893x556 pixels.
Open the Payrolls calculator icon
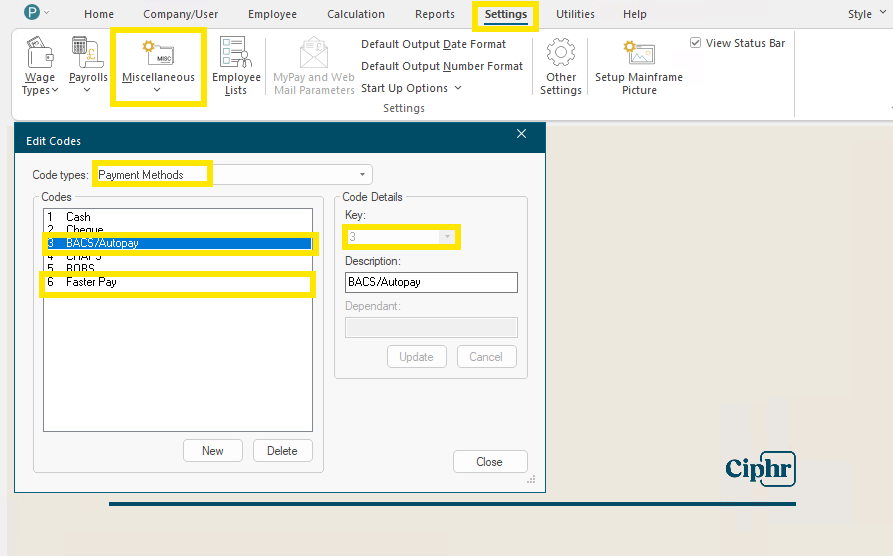pos(87,52)
